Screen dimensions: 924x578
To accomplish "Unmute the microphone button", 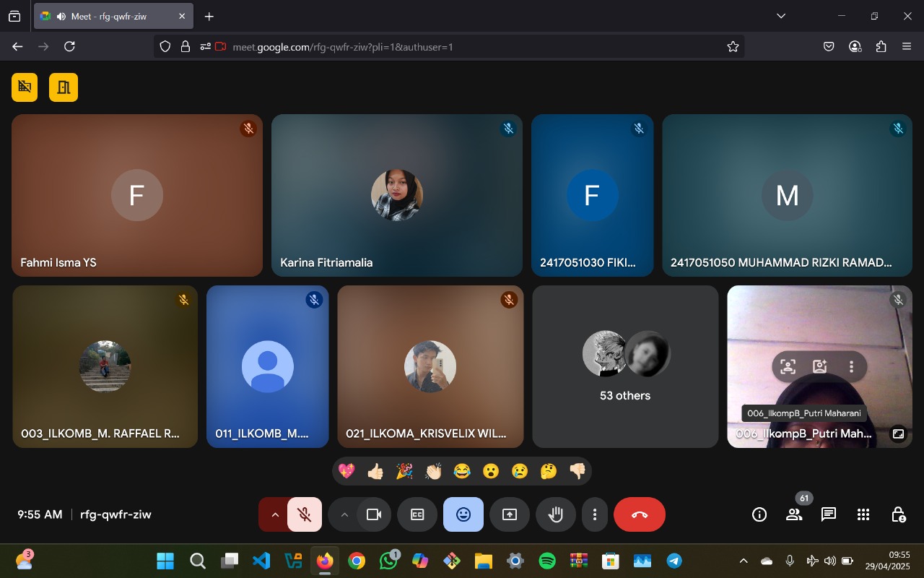I will [305, 514].
